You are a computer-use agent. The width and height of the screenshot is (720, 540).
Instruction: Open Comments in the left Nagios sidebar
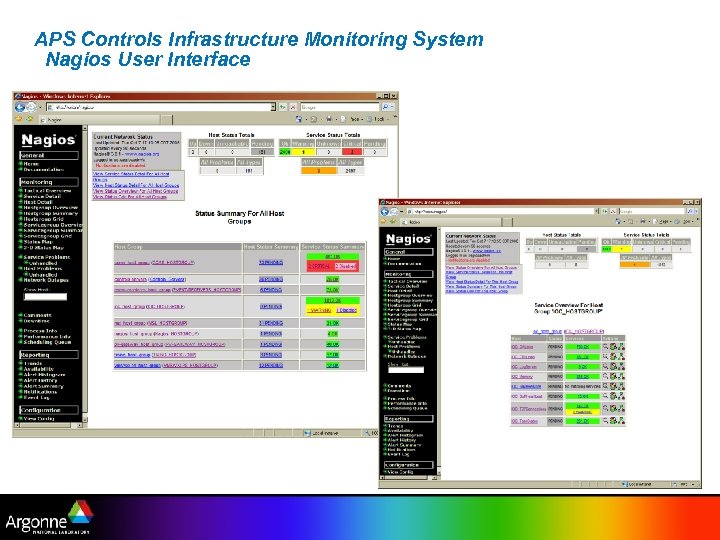[x=38, y=315]
